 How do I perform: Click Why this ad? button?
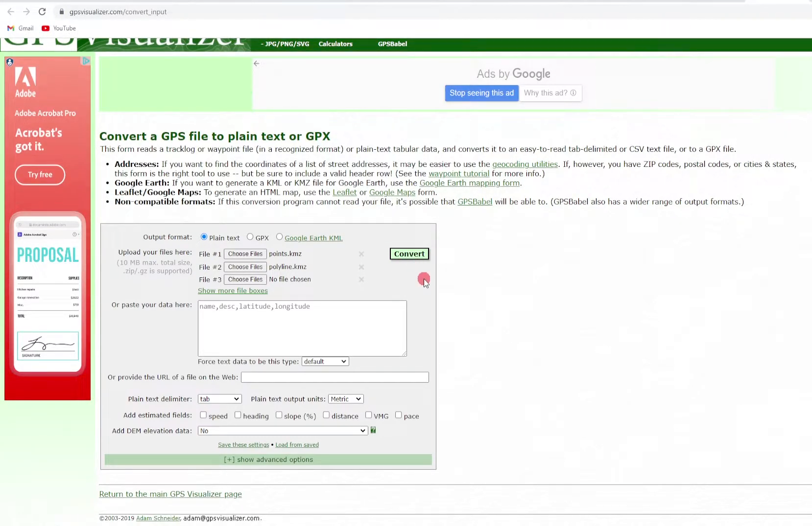[550, 93]
